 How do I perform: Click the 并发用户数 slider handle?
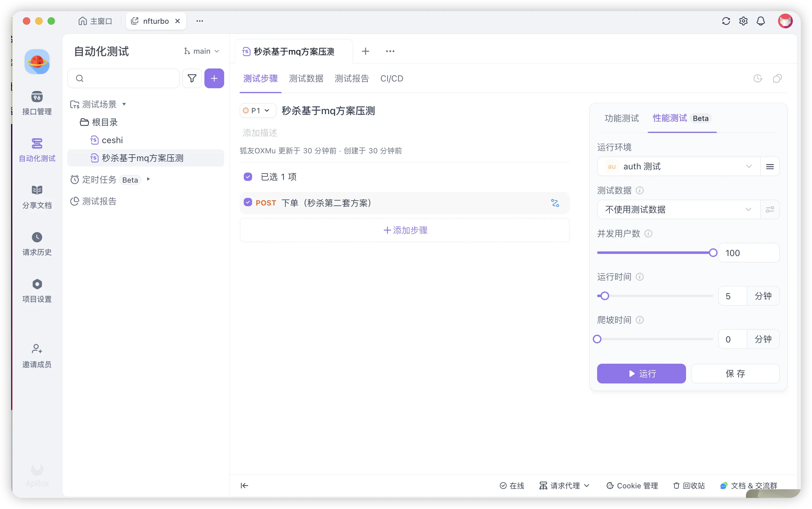(713, 253)
